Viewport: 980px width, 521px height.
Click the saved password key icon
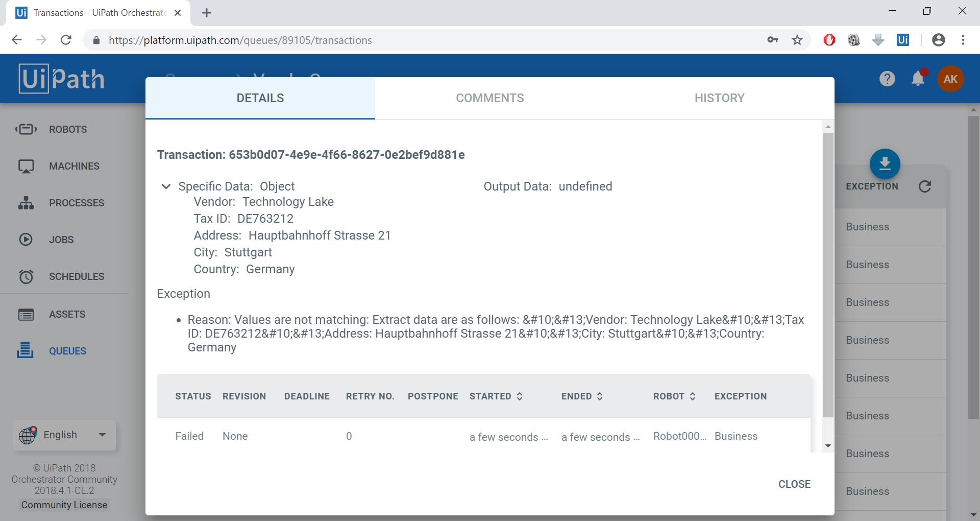[773, 40]
